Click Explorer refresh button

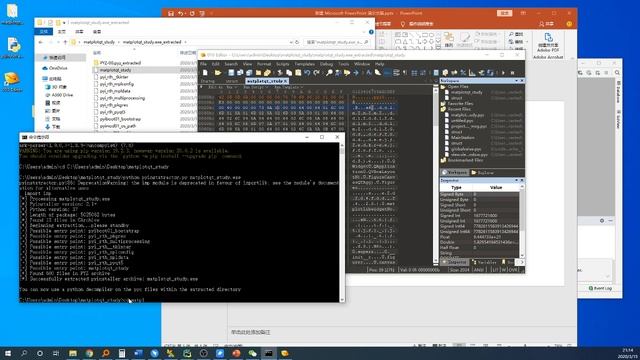click(297, 42)
